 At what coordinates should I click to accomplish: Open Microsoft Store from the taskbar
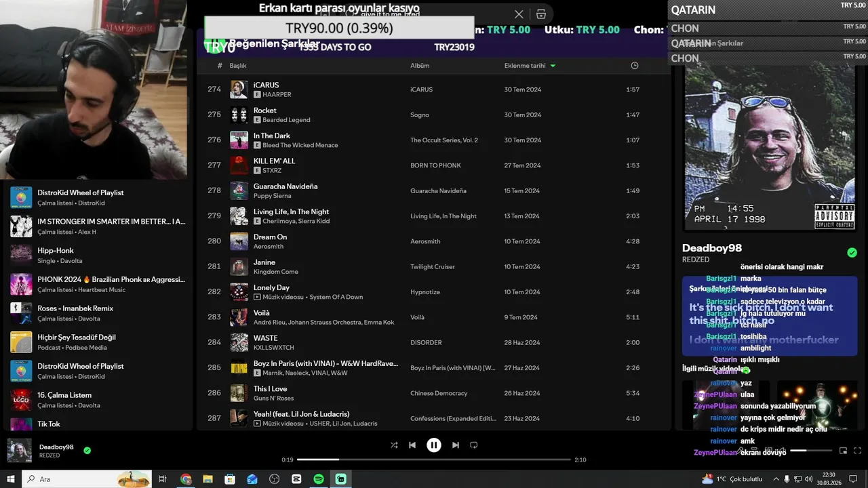(x=230, y=479)
